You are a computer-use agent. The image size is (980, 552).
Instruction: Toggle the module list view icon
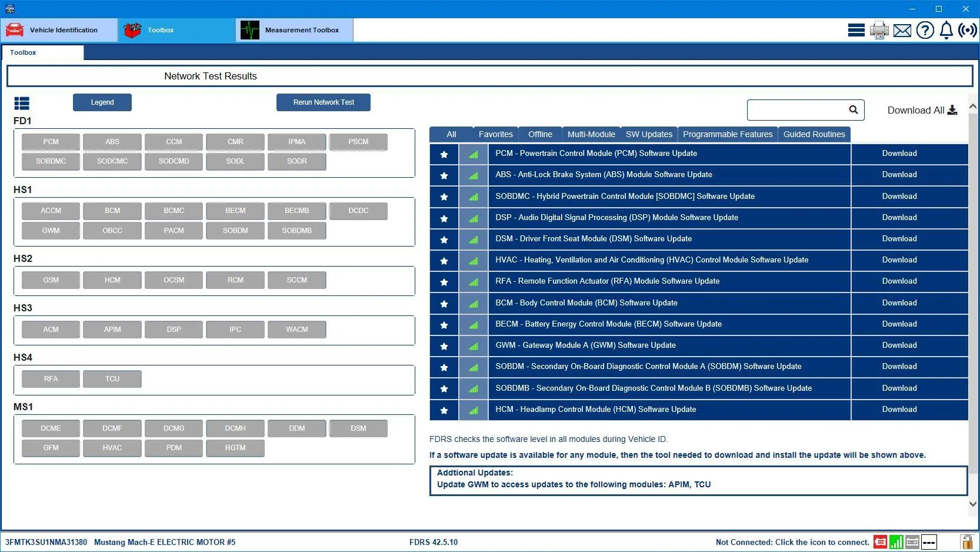(22, 104)
